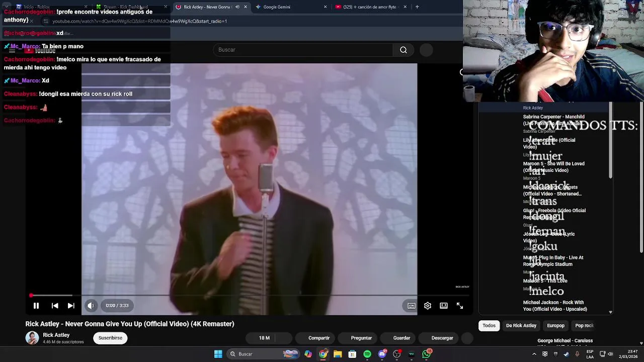The width and height of the screenshot is (644, 362).
Task: Seek on the red video progress bar
Action: pos(249,296)
